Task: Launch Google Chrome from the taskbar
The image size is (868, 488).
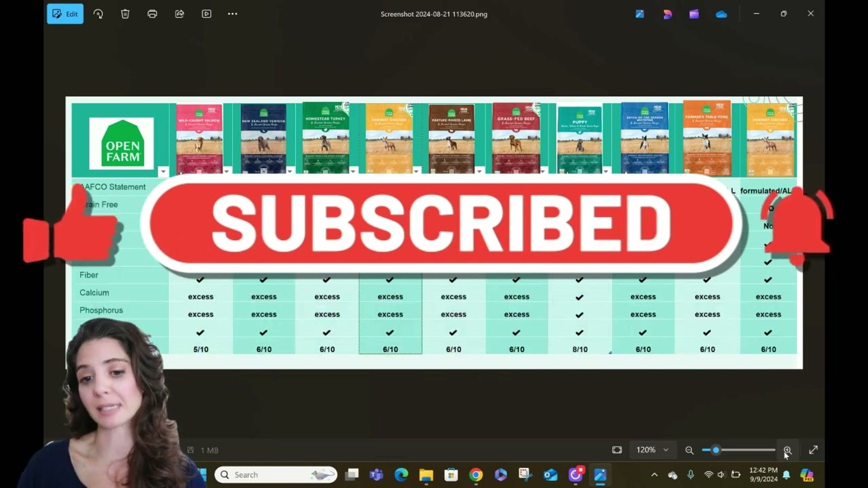Action: (476, 475)
